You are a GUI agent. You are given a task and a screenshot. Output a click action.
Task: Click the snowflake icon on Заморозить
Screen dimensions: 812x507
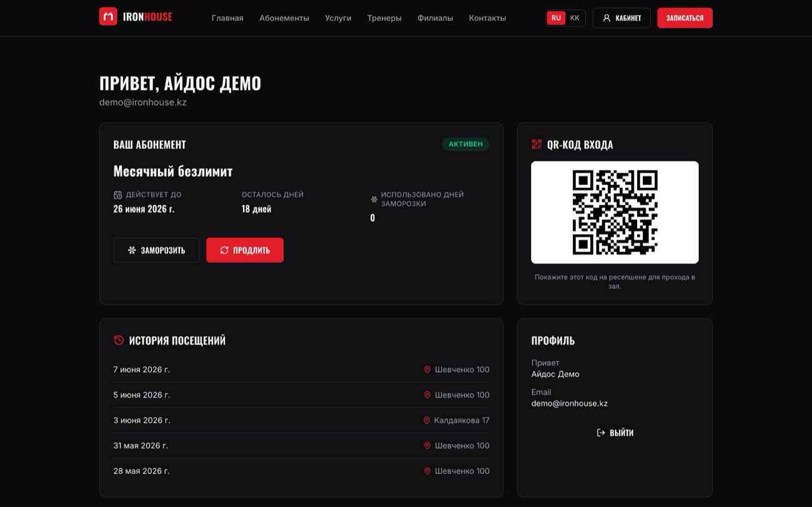click(x=132, y=250)
